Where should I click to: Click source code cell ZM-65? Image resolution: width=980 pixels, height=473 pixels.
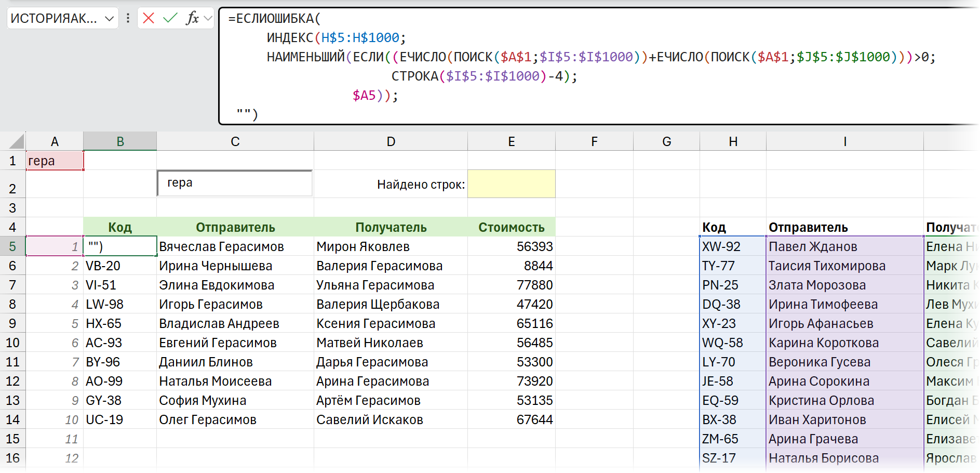tap(733, 439)
